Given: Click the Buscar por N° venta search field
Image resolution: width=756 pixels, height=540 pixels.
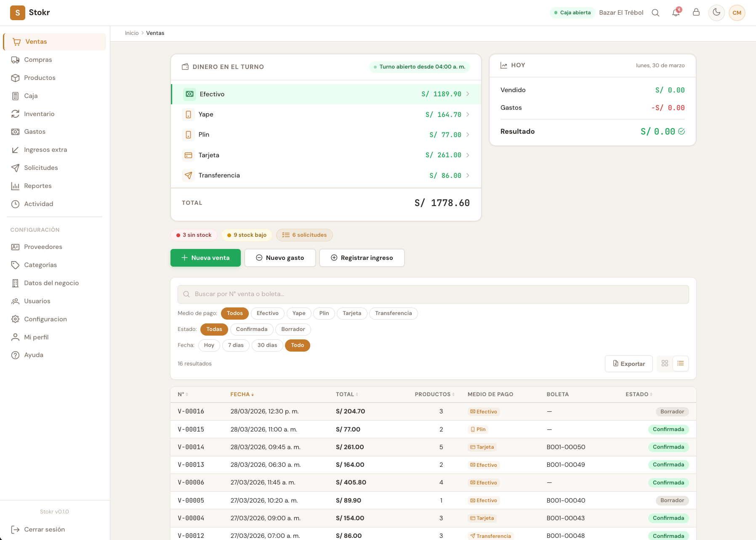Looking at the screenshot, I should click(x=433, y=294).
